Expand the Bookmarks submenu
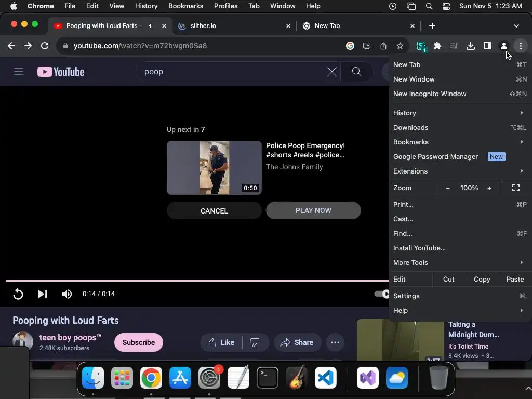This screenshot has height=399, width=532. click(460, 142)
